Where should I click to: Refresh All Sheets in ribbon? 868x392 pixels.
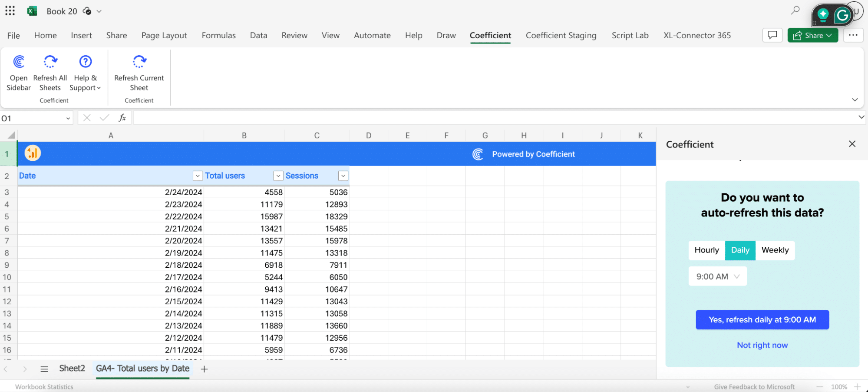click(x=50, y=73)
